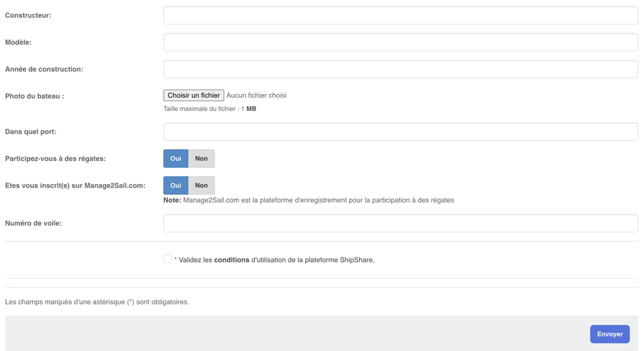
Task: Choose 'Oui' for Manage2Sail.com registration
Action: tap(175, 185)
